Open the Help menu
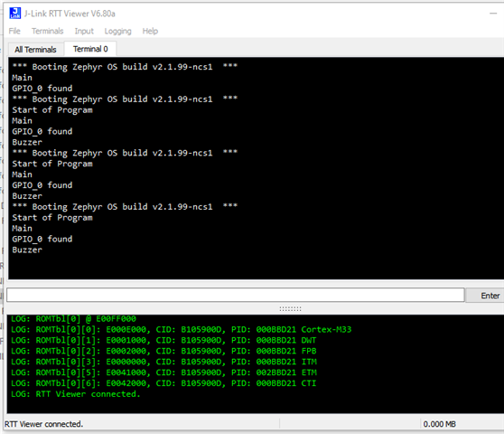Screen dimensions: 504x434 [150, 32]
